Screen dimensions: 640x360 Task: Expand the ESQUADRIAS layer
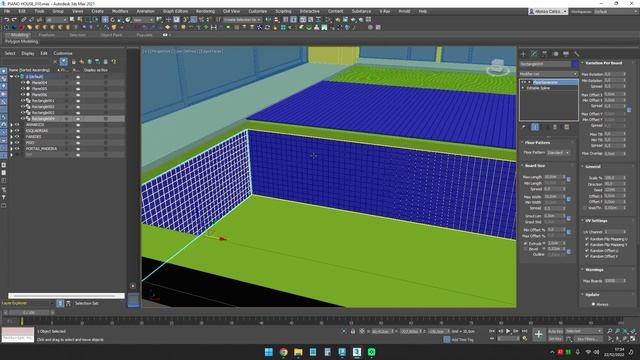[11, 131]
